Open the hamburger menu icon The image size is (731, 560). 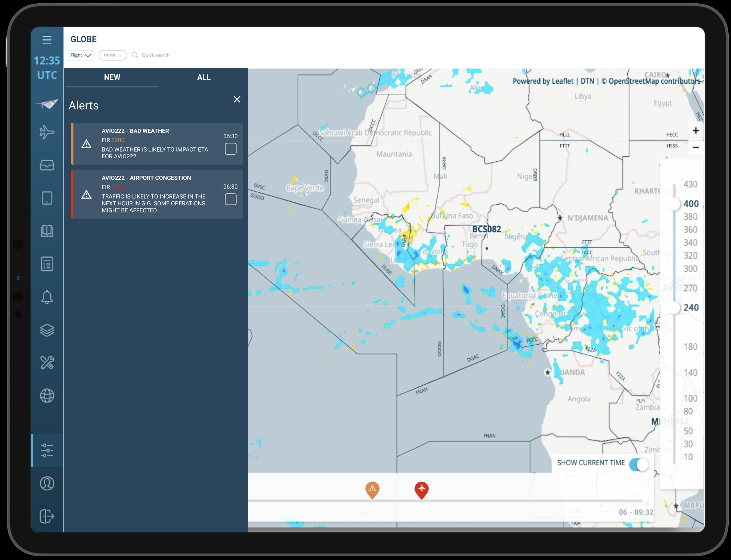pos(47,40)
